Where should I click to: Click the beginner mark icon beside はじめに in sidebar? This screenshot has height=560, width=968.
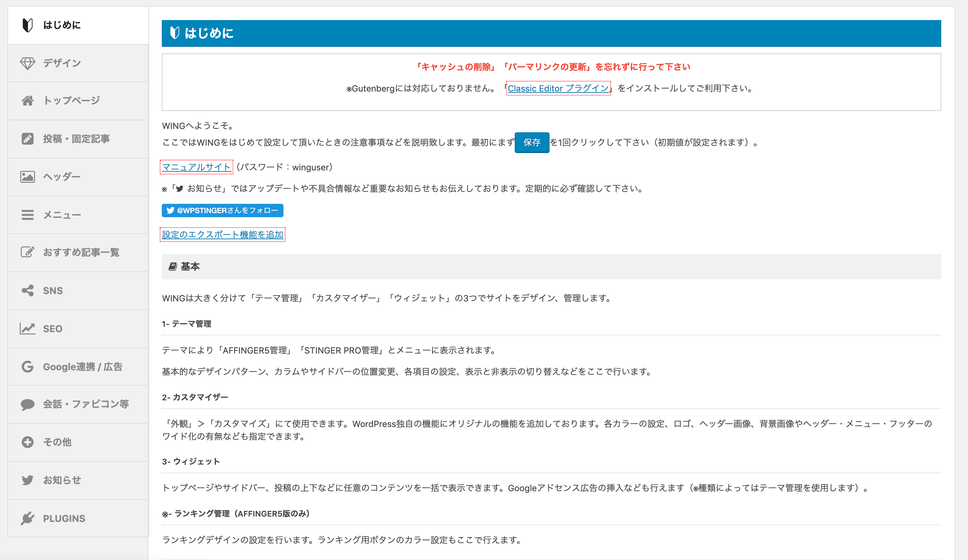click(x=27, y=25)
